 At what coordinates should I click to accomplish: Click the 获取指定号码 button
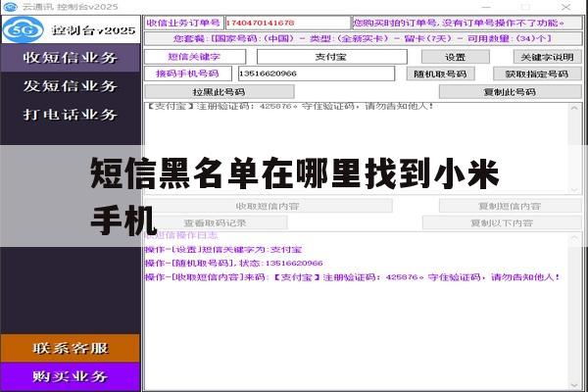coord(537,73)
